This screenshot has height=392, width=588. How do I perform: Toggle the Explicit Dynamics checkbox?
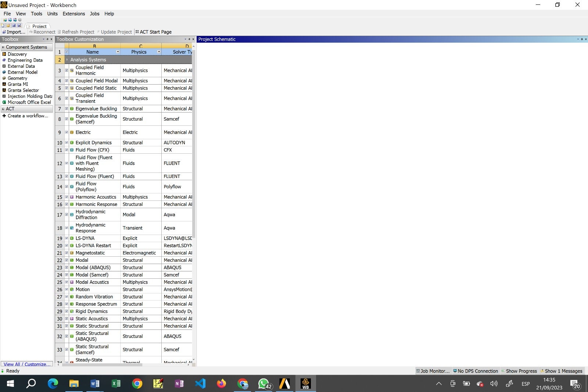pyautogui.click(x=67, y=143)
